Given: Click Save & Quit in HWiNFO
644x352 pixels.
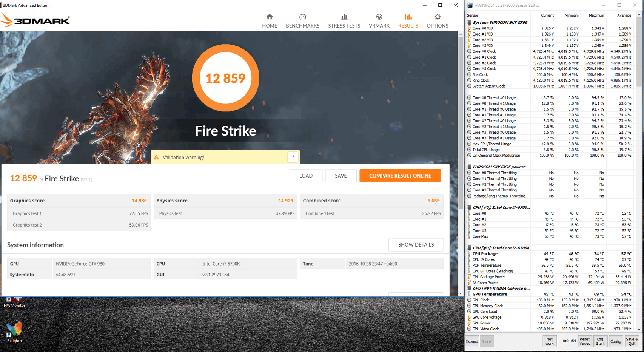Looking at the screenshot, I should [632, 341].
